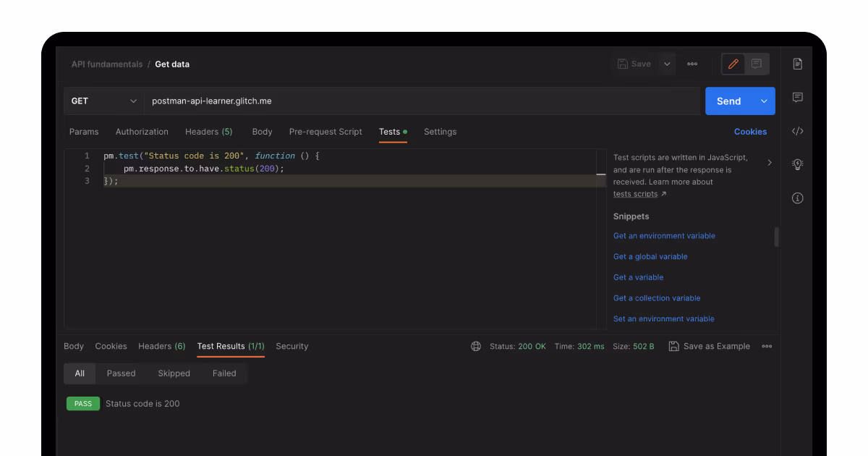The width and height of the screenshot is (868, 456).
Task: Click the 'Status code is 200' result
Action: pyautogui.click(x=142, y=404)
